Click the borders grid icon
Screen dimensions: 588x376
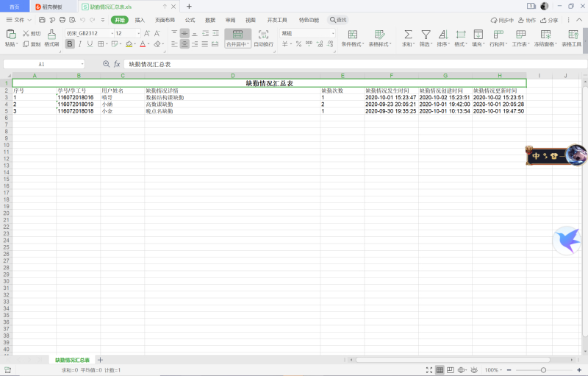point(101,44)
